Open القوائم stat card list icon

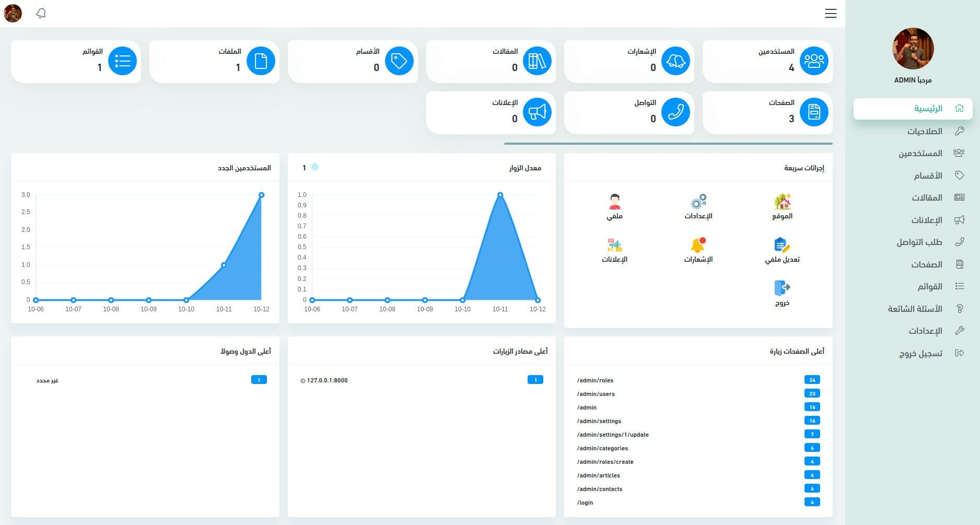[x=122, y=61]
